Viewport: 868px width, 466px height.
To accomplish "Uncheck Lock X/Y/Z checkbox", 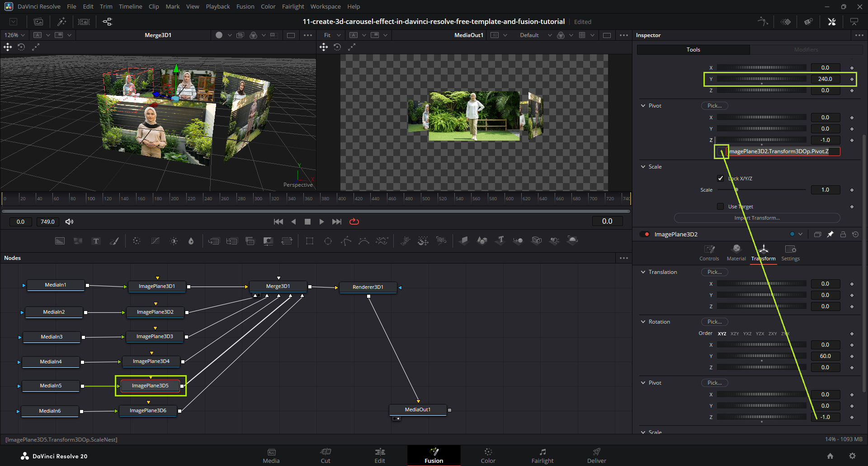I will (x=721, y=178).
